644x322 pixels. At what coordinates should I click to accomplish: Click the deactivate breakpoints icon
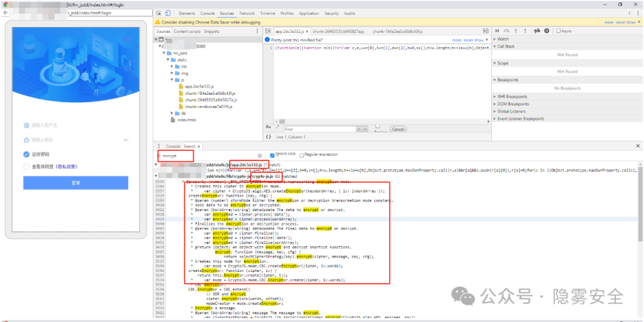click(537, 31)
